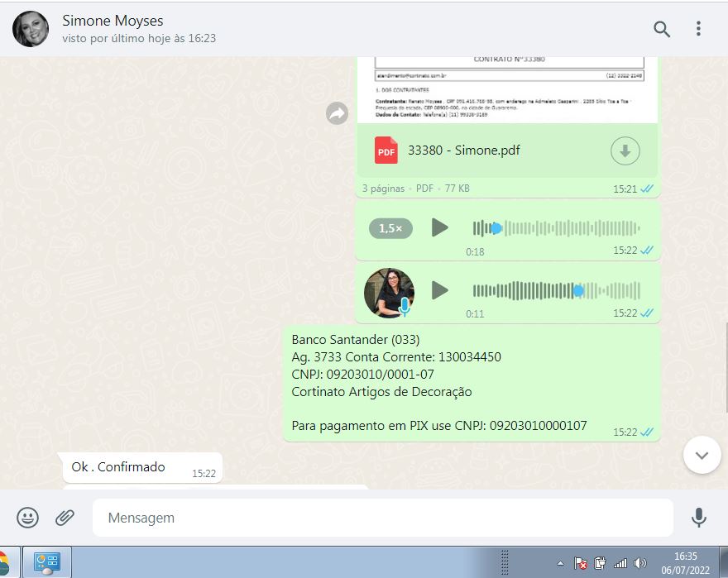Open sender avatar on the 0:11 voice message
728x578 pixels.
389,293
